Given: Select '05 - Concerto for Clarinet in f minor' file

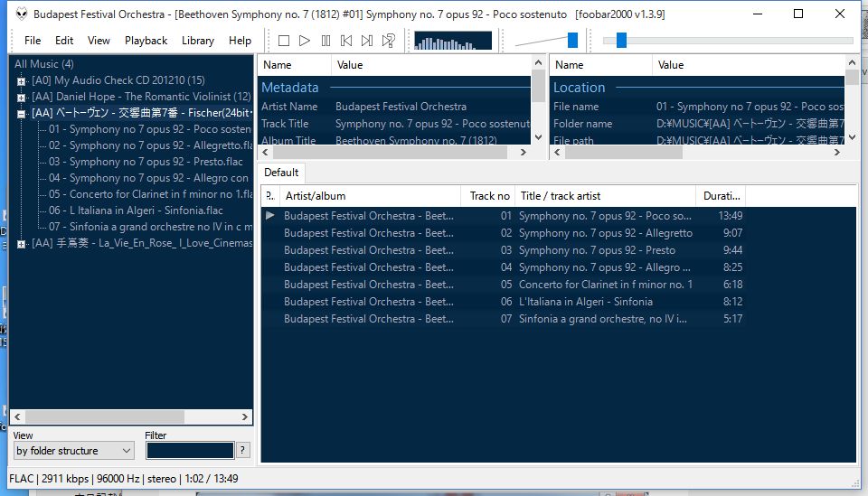Looking at the screenshot, I should [150, 194].
